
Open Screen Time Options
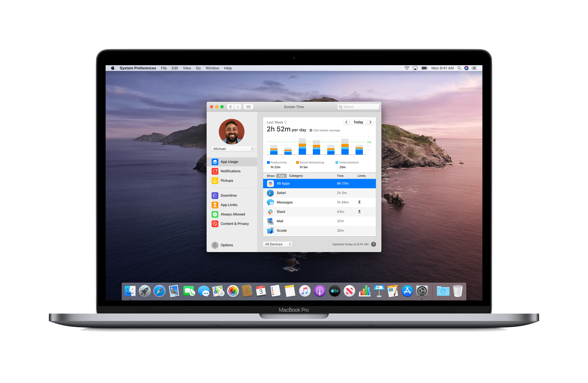pos(222,245)
